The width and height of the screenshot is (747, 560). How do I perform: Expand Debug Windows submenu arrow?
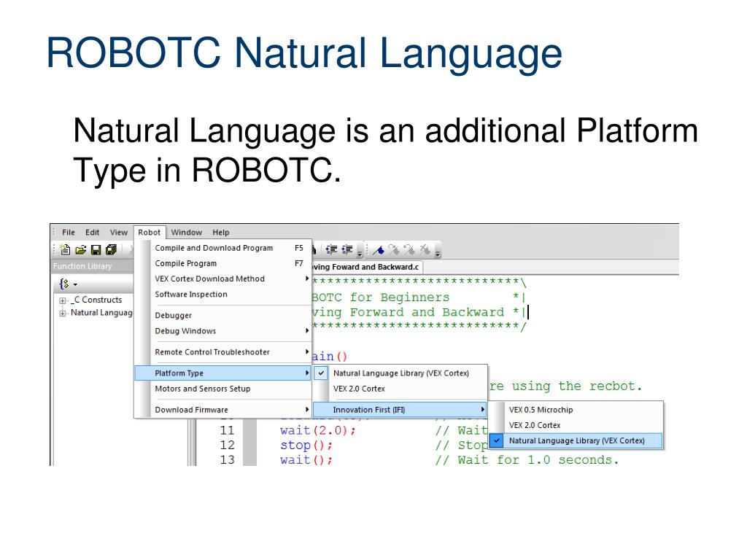[x=307, y=330]
